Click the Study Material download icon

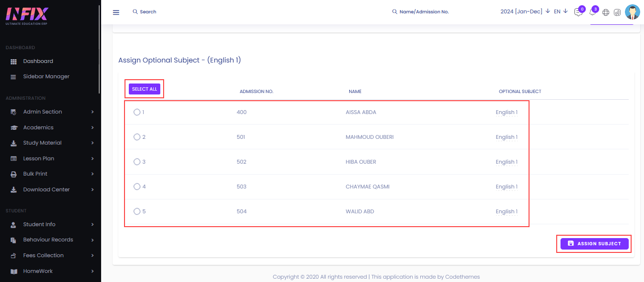pos(14,143)
